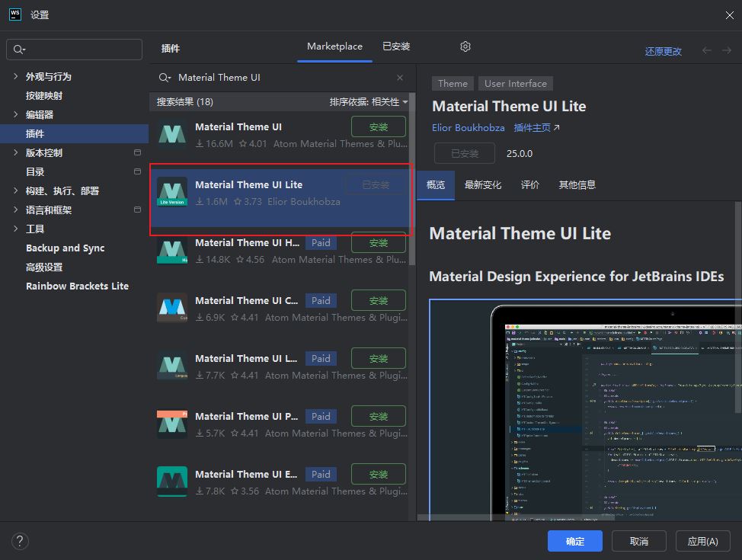Click the project-level icon beside 版本控制
The height and width of the screenshot is (560, 742).
[x=137, y=152]
